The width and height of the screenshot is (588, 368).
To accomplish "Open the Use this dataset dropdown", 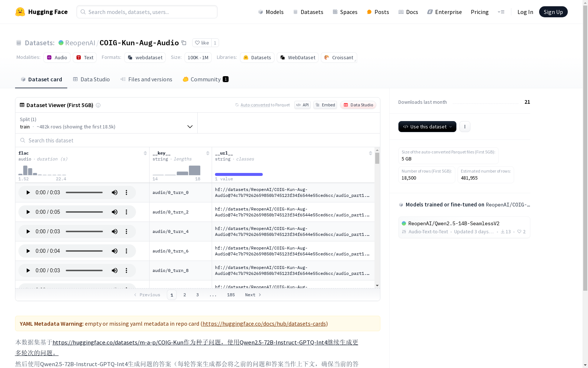I will (x=427, y=127).
